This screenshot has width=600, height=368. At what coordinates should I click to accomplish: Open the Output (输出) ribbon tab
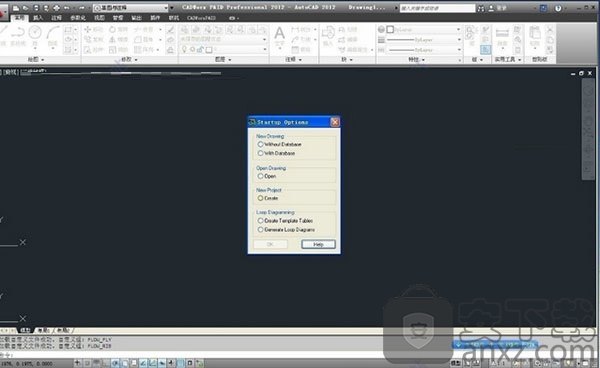137,18
